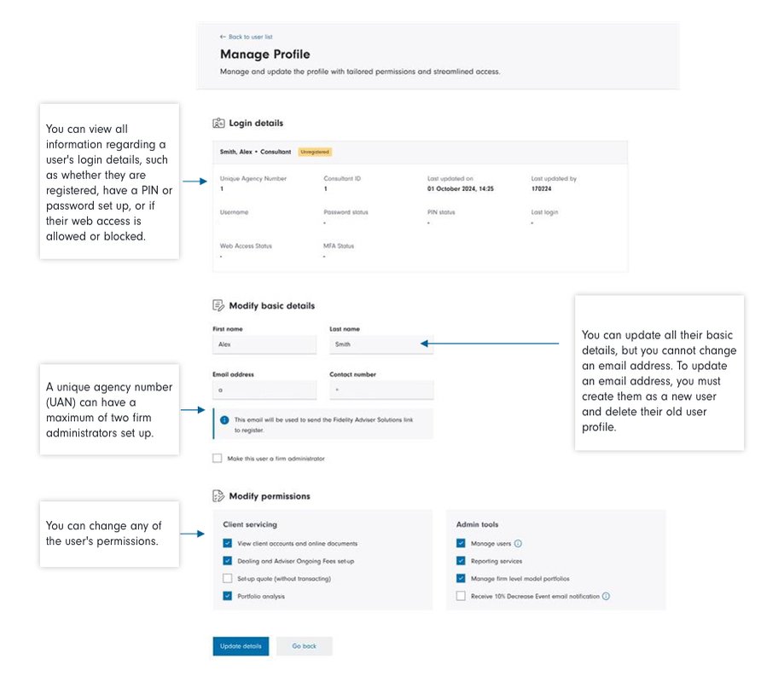Image resolution: width=784 pixels, height=682 pixels.
Task: Enable Receive 10% Decrease Event email notification
Action: coord(462,596)
